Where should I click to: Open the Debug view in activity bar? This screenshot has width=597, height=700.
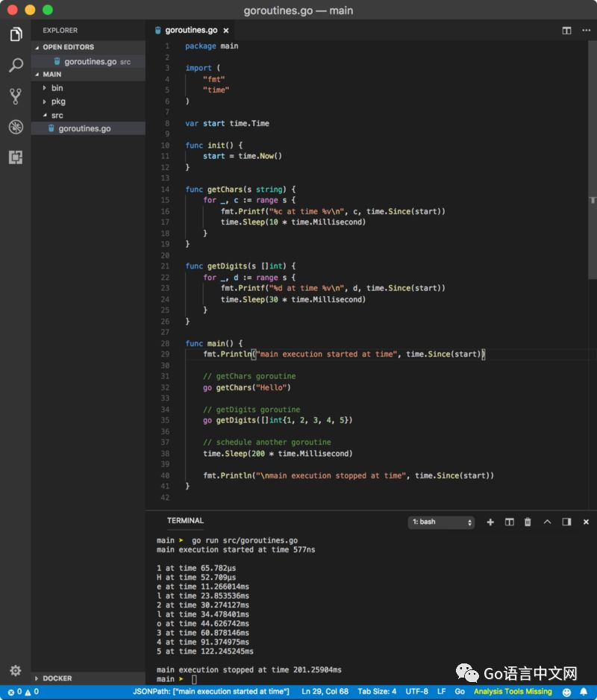(16, 127)
